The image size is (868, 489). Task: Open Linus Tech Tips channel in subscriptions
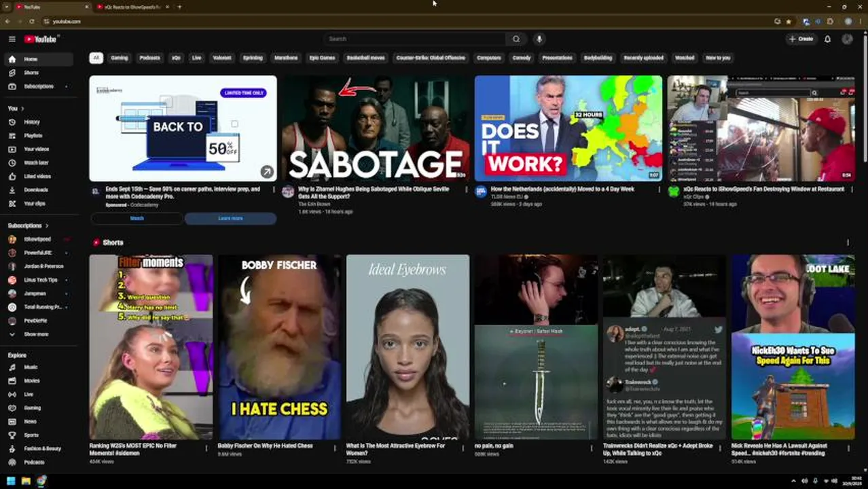coord(39,280)
